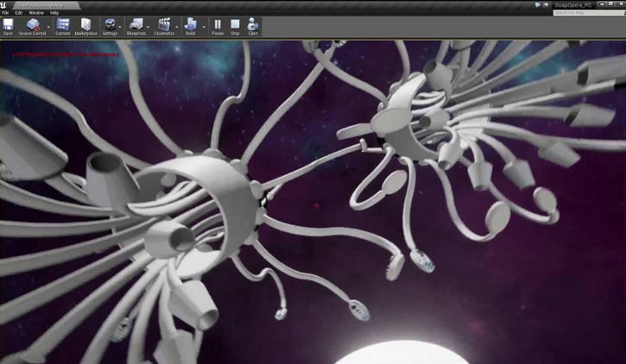
Task: Open the Edit menu
Action: [19, 13]
